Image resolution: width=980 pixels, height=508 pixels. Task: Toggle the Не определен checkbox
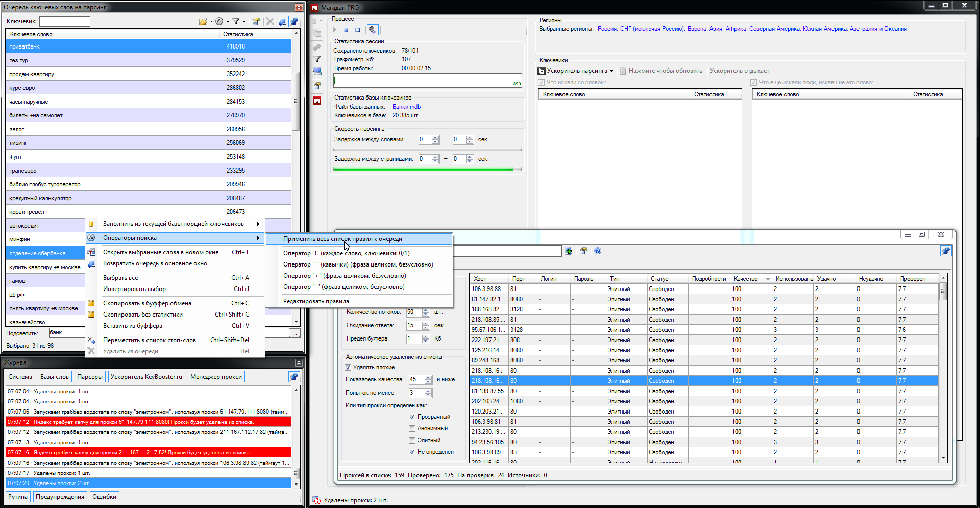pyautogui.click(x=412, y=452)
